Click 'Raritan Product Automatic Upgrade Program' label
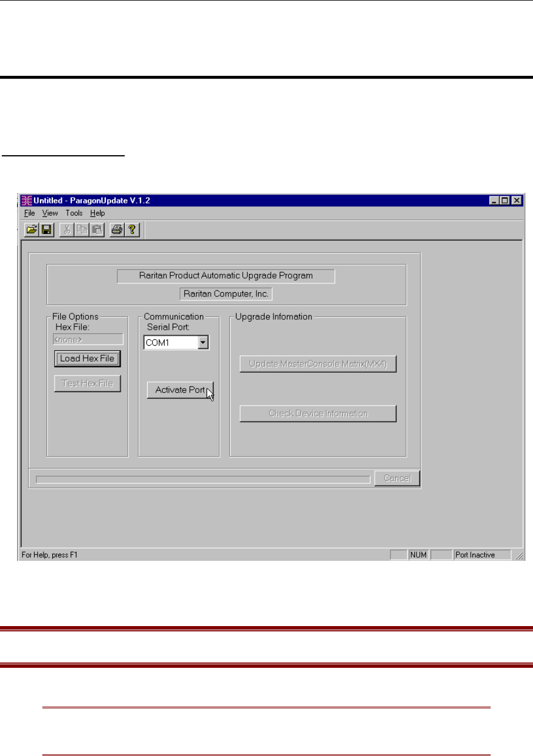Image resolution: width=533 pixels, height=756 pixels. (x=226, y=276)
